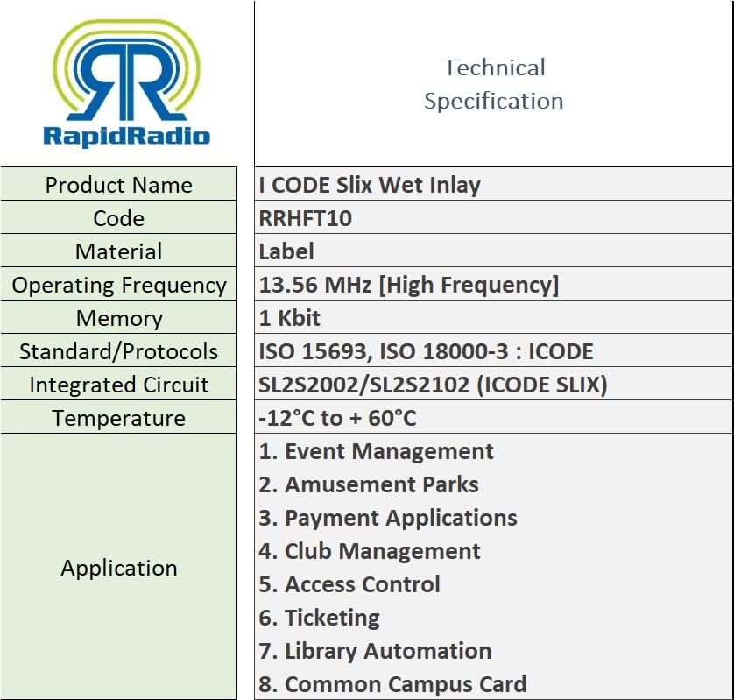This screenshot has height=700, width=734.
Task: Select '2. Amusement Parks' entry
Action: click(x=369, y=484)
